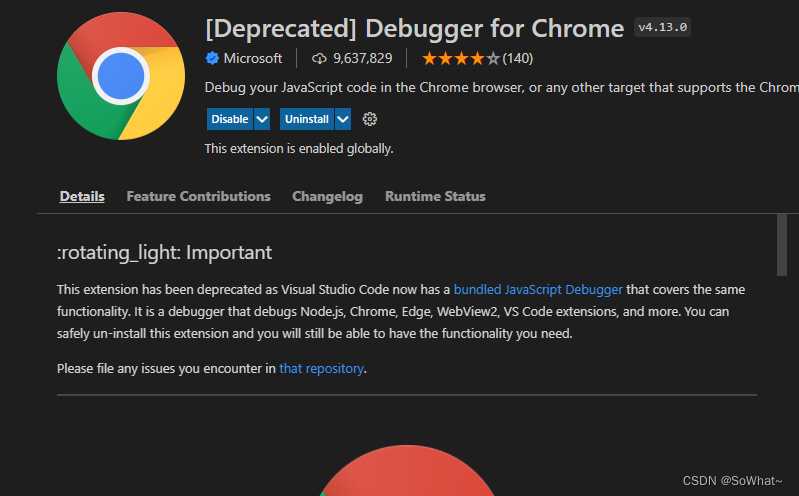Switch to Feature Contributions tab

[198, 196]
